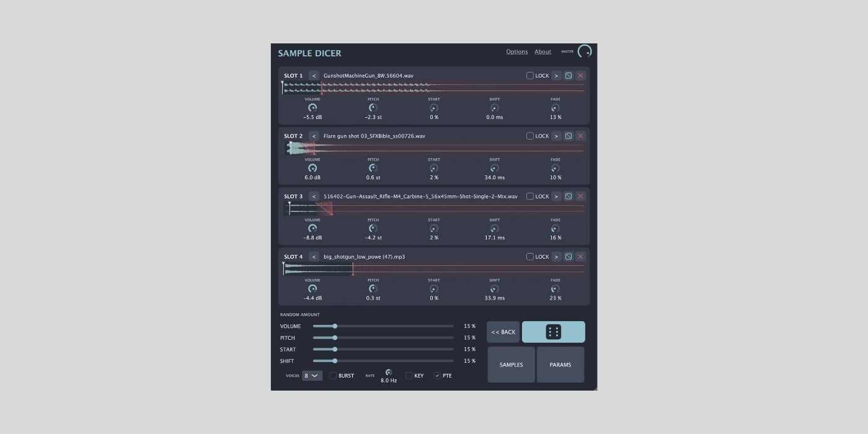The width and height of the screenshot is (868, 434).
Task: Click the SAMPLES button
Action: (x=511, y=365)
